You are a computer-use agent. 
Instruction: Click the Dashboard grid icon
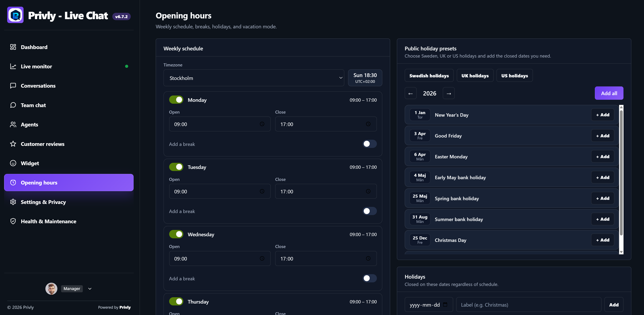(13, 47)
